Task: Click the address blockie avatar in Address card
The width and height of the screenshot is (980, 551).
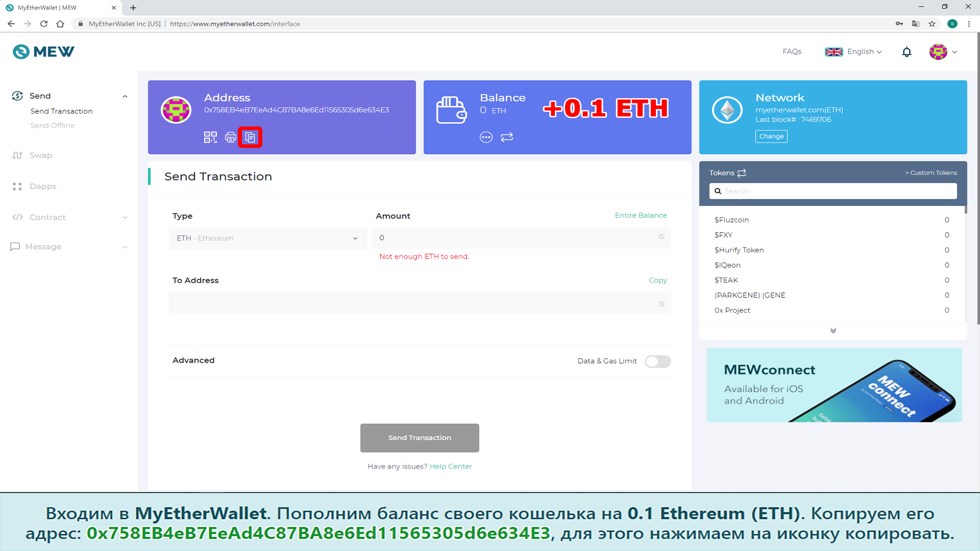Action: click(x=176, y=110)
